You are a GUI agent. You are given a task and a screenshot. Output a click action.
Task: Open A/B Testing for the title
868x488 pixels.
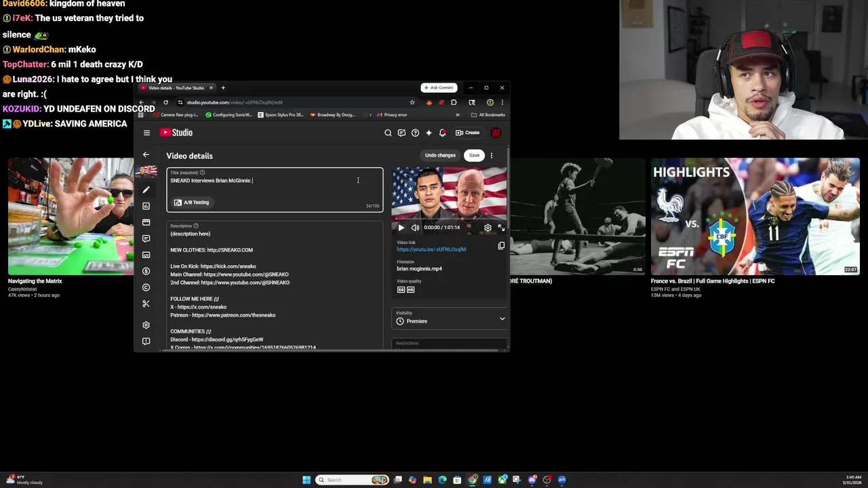pos(191,202)
